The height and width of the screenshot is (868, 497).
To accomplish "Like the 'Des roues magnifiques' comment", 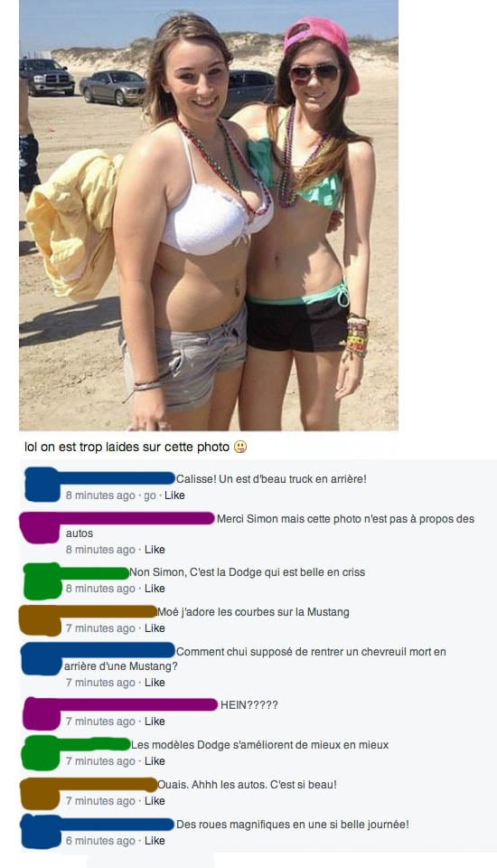I will (x=155, y=841).
